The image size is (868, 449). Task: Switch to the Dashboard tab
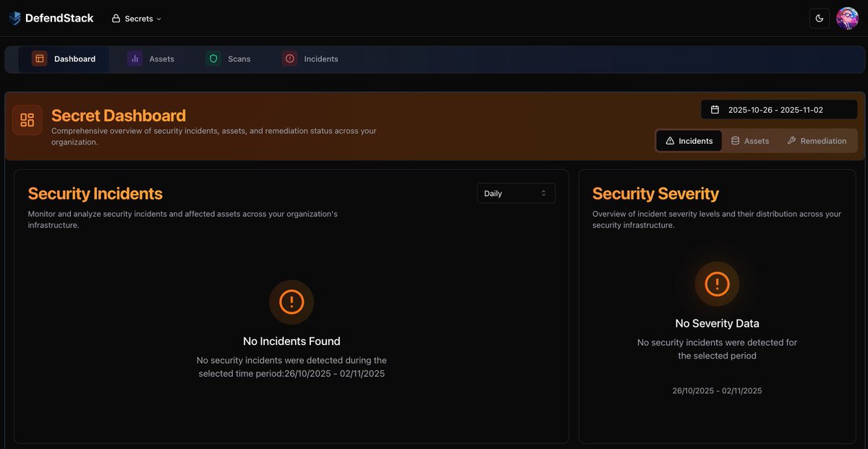[64, 59]
